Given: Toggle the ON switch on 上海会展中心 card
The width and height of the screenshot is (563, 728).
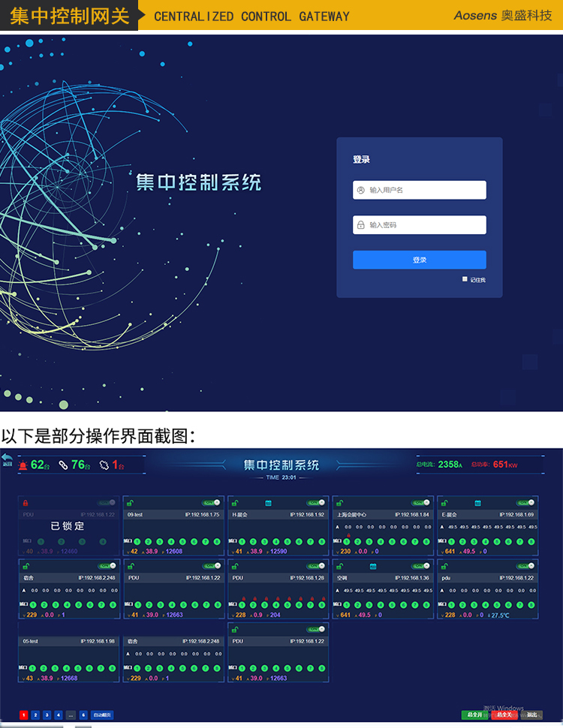Looking at the screenshot, I should pos(423,503).
